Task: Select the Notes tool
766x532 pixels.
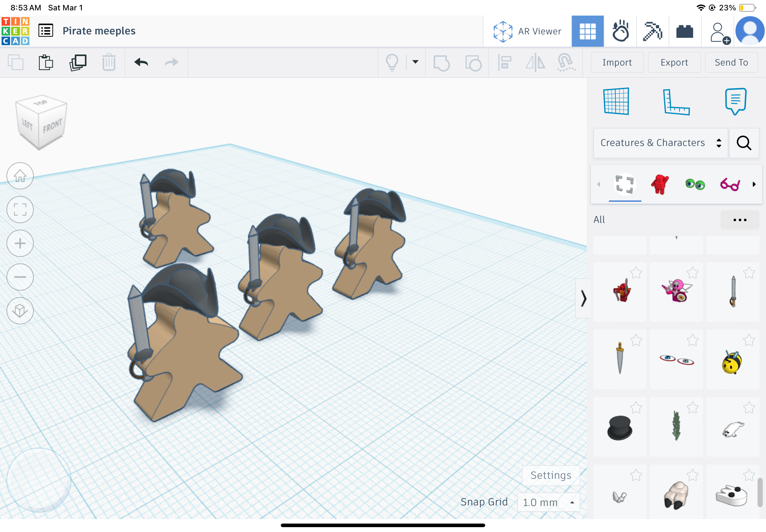Action: tap(736, 101)
